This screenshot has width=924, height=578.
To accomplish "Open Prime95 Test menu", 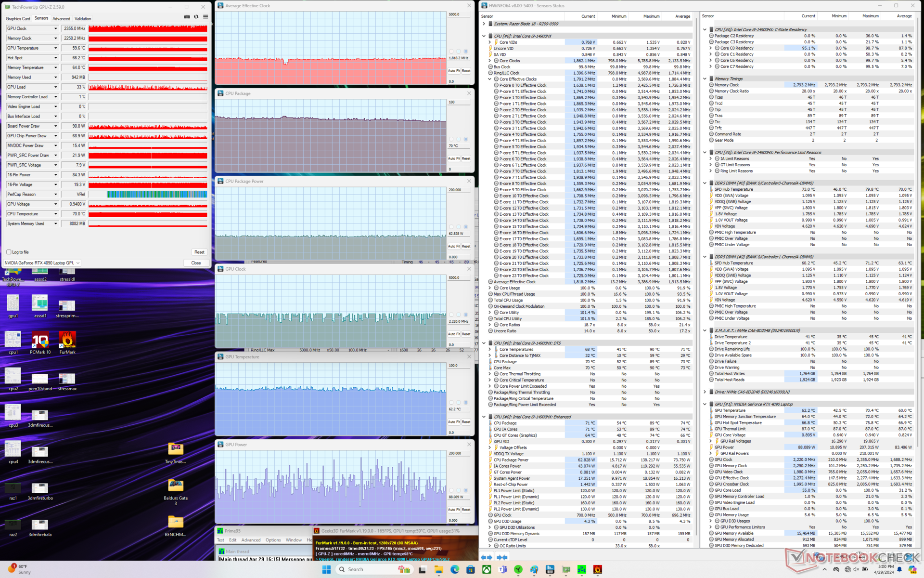I will (220, 540).
